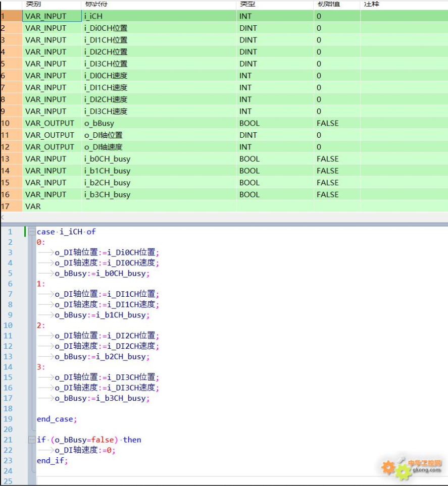Collapse the case i_iCH code block
Image resolution: width=448 pixels, height=486 pixels.
click(32, 232)
